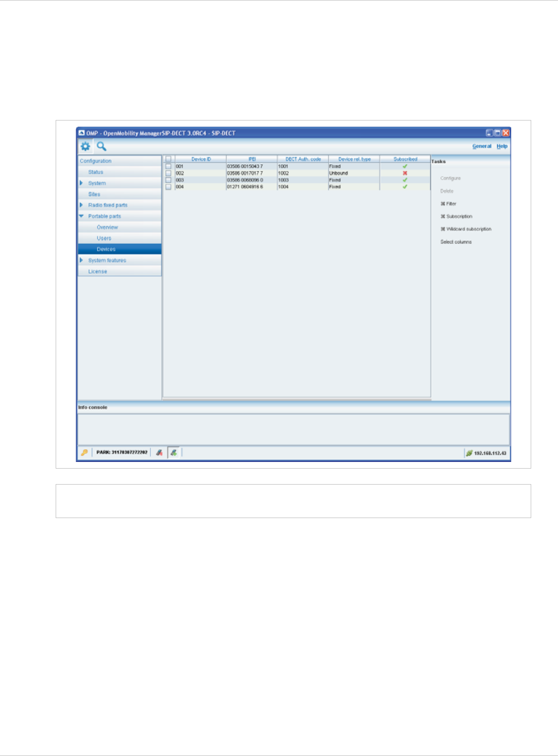The width and height of the screenshot is (558, 756).
Task: Click the Filter task
Action: pyautogui.click(x=448, y=204)
